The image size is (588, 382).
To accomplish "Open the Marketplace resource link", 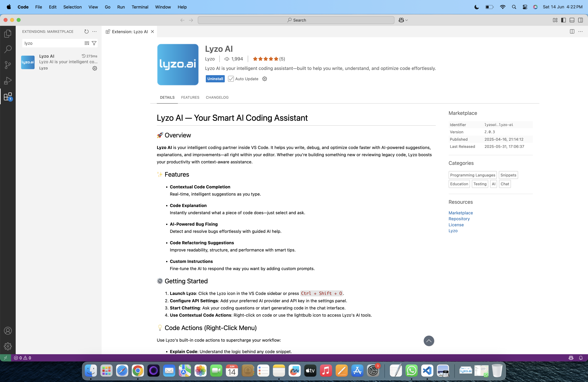I will [x=460, y=213].
